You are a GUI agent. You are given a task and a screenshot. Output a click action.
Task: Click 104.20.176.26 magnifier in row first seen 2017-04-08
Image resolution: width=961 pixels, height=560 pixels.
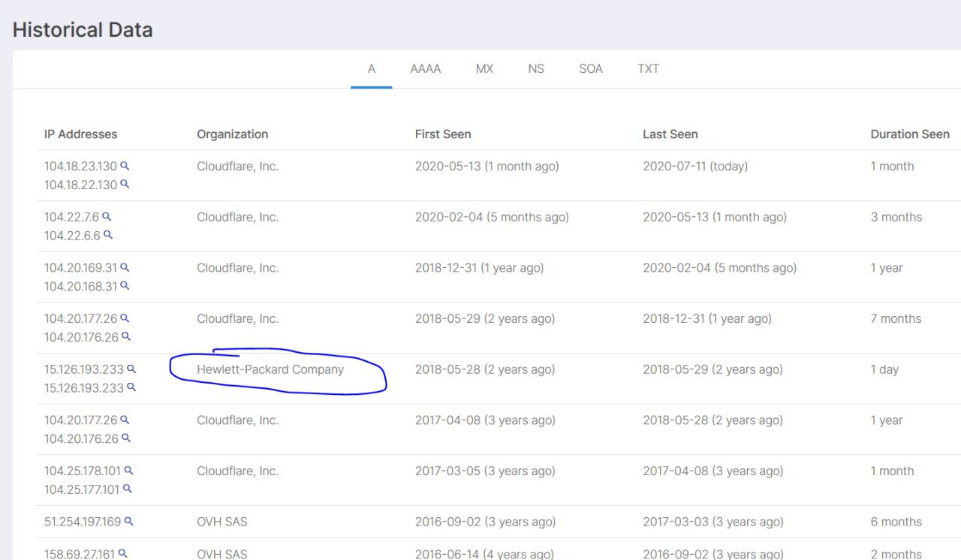[126, 438]
